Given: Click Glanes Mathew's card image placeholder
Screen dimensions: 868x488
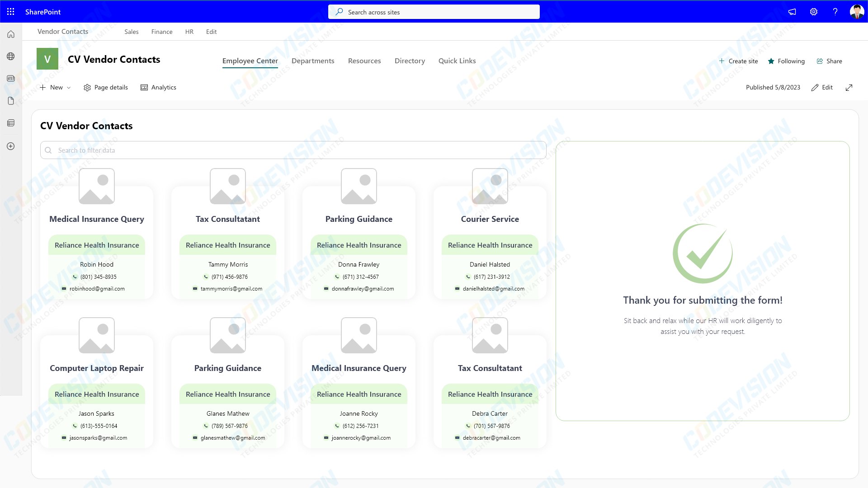Looking at the screenshot, I should click(x=228, y=335).
